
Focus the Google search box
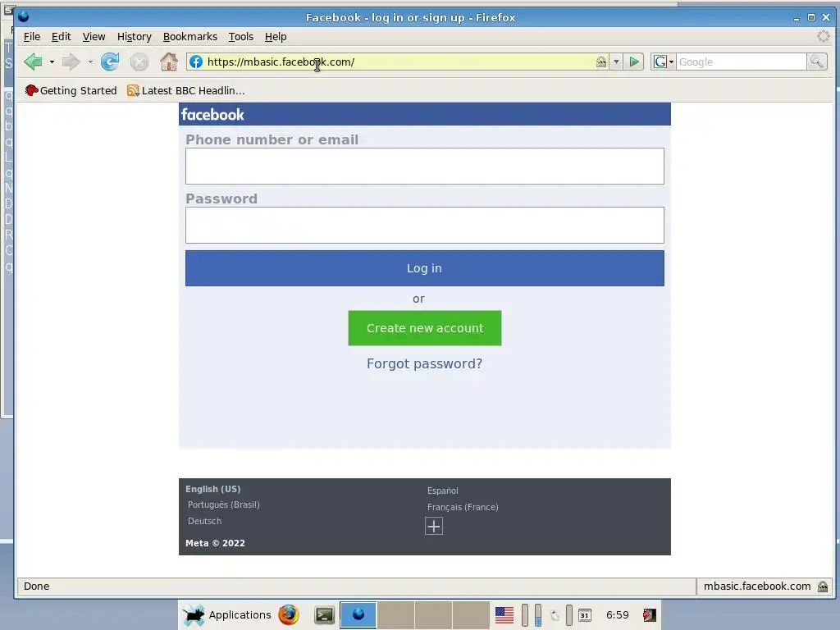[742, 62]
